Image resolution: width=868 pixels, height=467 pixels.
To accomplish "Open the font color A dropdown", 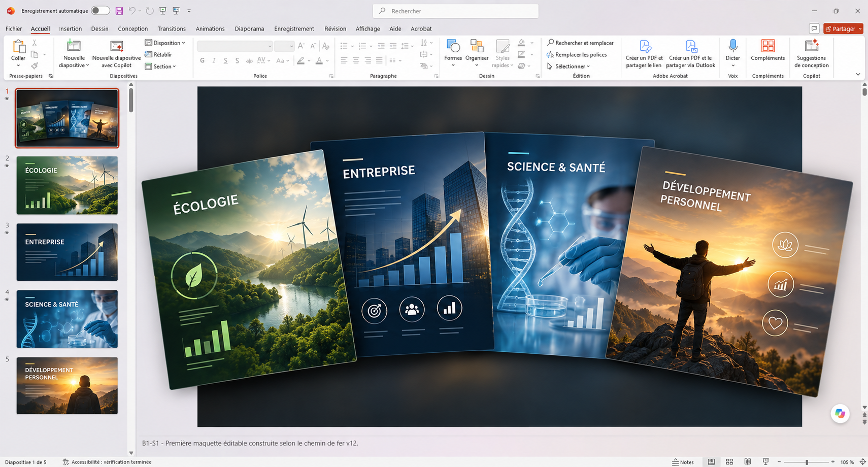I will pyautogui.click(x=327, y=60).
